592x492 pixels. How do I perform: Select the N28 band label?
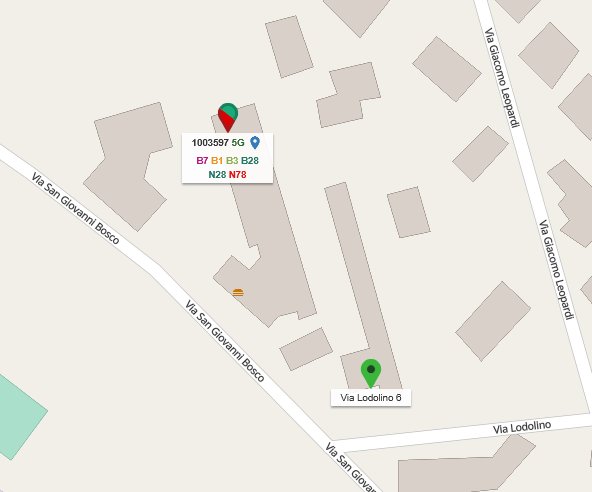(217, 174)
